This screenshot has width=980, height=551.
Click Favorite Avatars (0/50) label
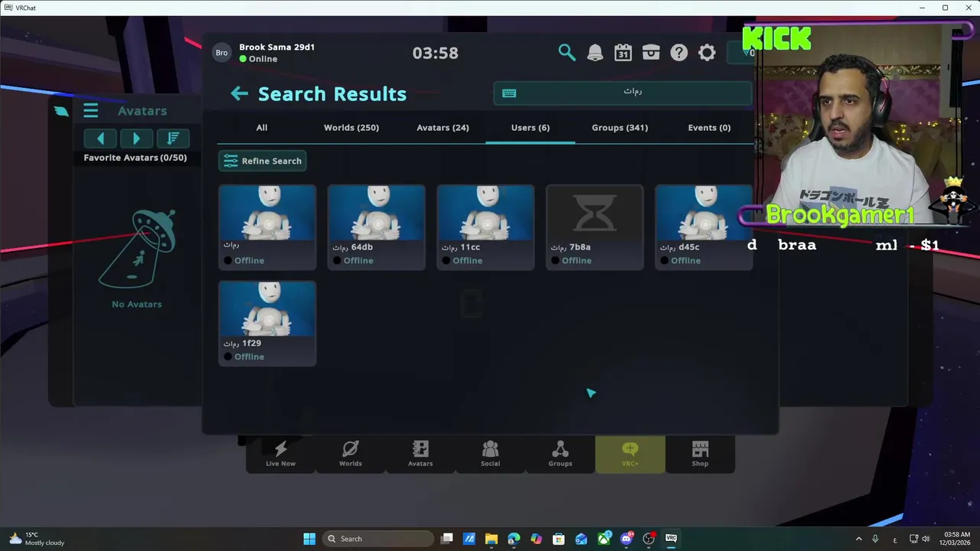pos(136,158)
